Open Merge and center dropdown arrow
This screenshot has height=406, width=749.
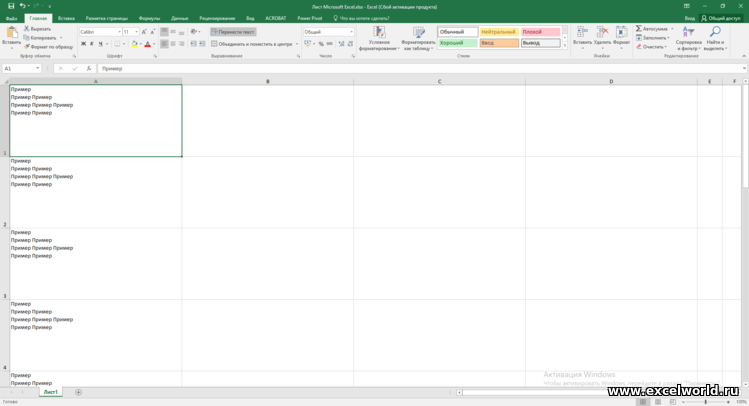pos(297,44)
